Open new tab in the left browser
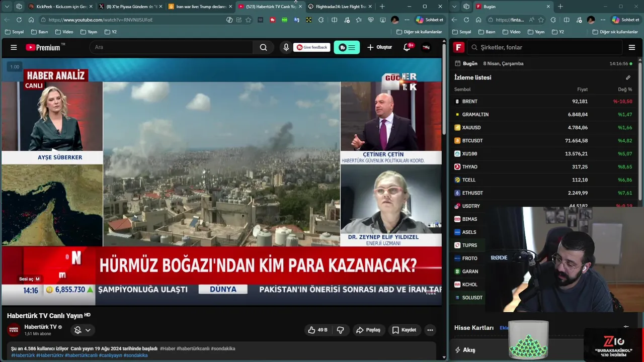 pos(382,7)
